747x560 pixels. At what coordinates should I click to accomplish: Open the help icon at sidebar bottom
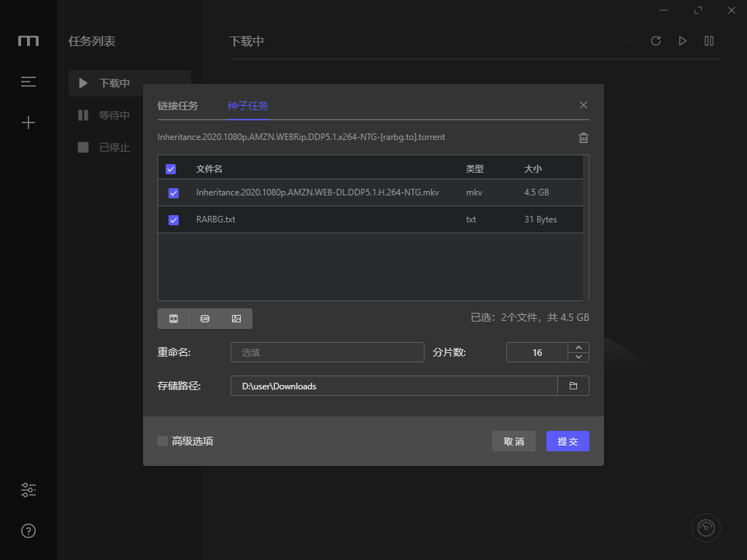[x=28, y=531]
